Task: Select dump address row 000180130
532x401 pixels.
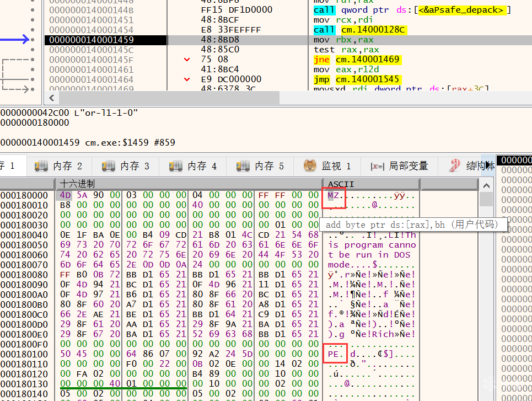Action: pyautogui.click(x=24, y=384)
